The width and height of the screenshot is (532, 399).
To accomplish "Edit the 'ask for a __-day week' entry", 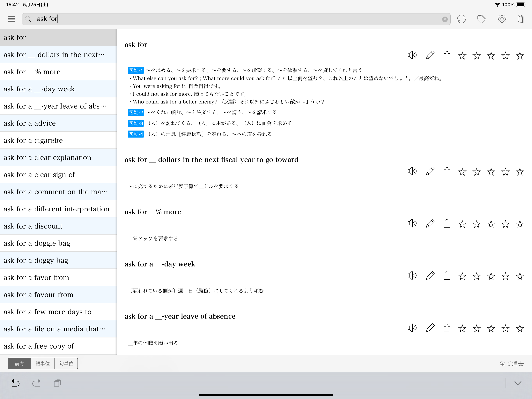I will click(430, 275).
